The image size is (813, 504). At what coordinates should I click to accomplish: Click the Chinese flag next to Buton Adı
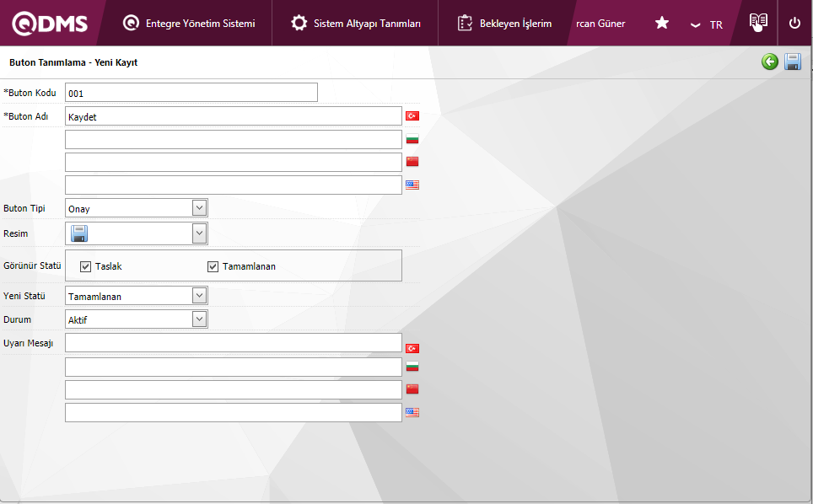click(x=412, y=161)
